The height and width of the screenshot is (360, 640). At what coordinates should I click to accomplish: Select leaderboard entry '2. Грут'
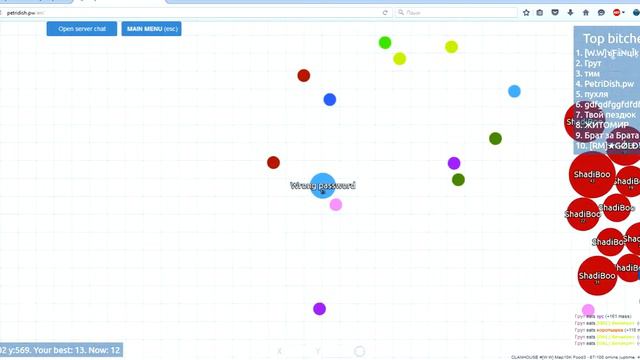coord(589,63)
